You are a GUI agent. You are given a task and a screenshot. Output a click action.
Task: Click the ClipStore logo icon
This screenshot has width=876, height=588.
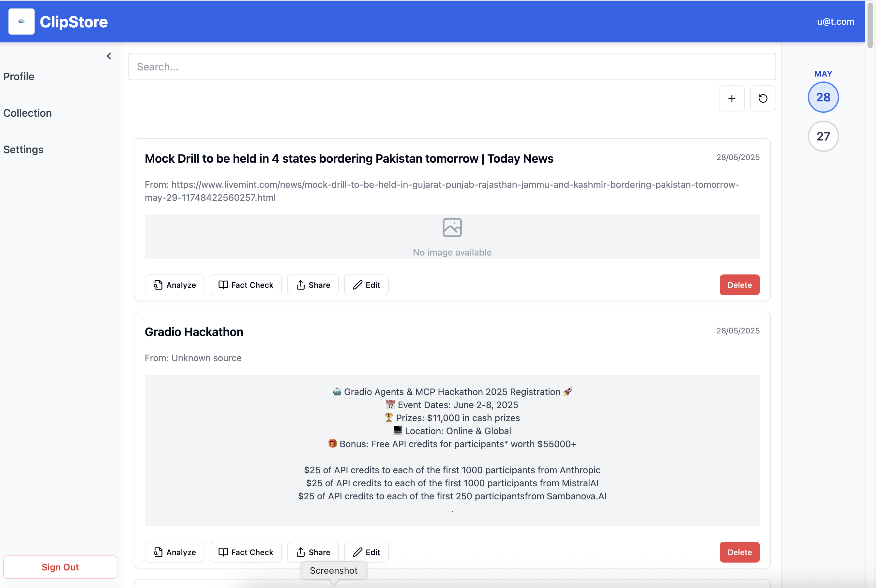click(x=22, y=22)
